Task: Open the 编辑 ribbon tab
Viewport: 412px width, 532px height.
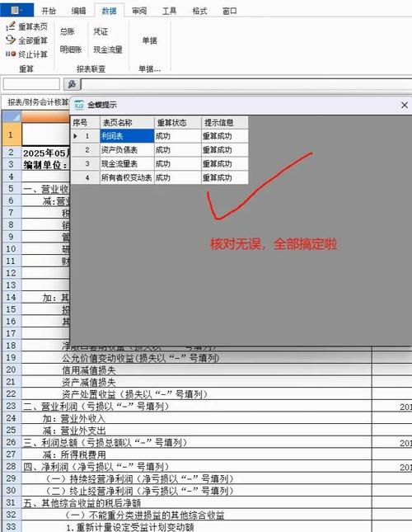Action: [x=78, y=11]
